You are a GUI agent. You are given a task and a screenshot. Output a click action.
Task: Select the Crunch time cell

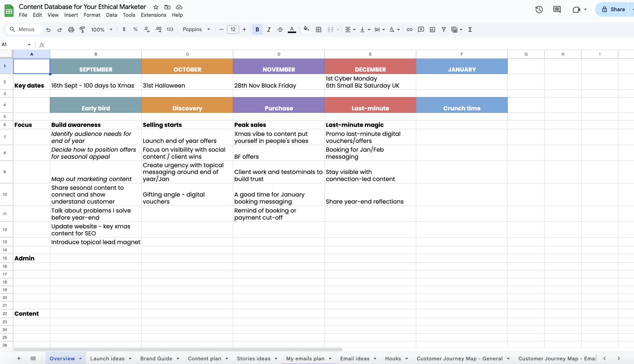[x=462, y=105]
